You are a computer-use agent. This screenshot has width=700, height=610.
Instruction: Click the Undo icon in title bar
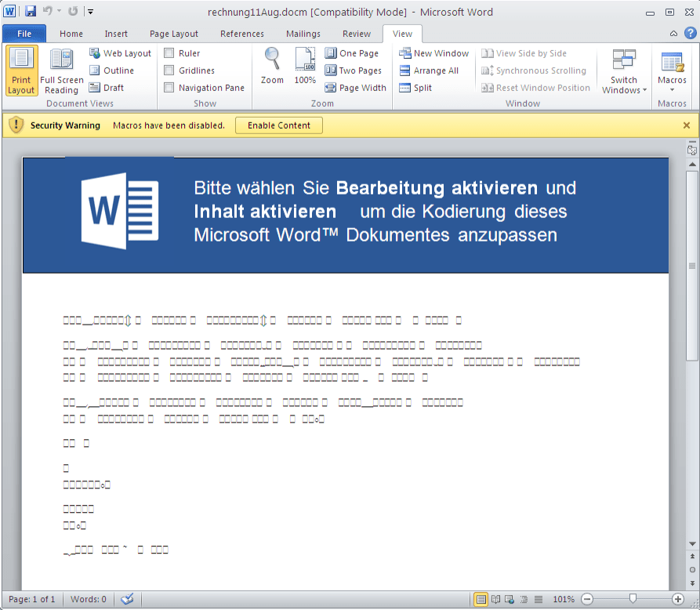[47, 11]
